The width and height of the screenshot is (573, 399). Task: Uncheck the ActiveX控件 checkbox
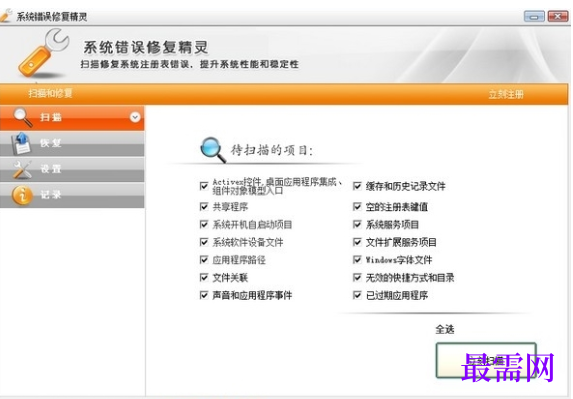[x=204, y=186]
